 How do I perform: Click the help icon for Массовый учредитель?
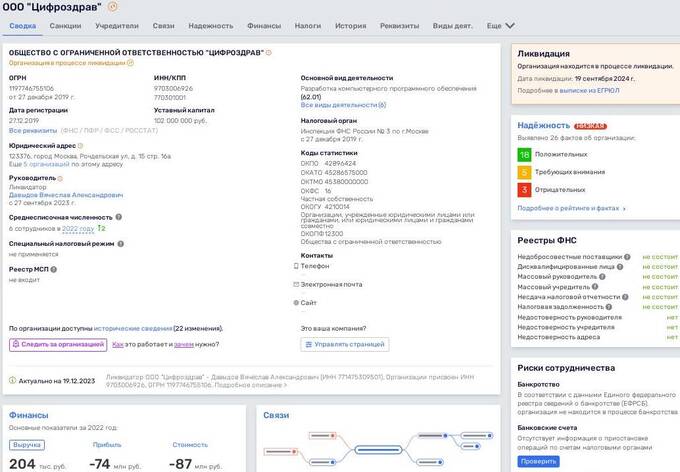(595, 287)
